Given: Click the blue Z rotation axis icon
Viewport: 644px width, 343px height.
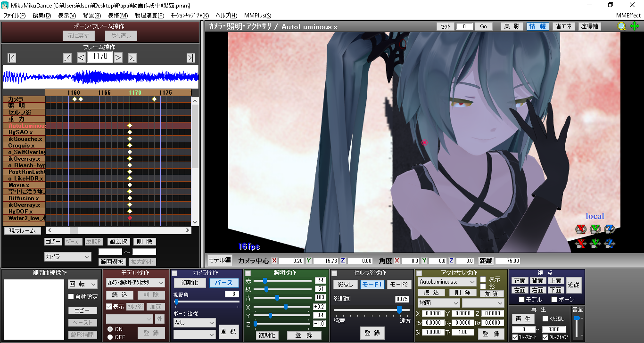Looking at the screenshot, I should click(610, 229).
